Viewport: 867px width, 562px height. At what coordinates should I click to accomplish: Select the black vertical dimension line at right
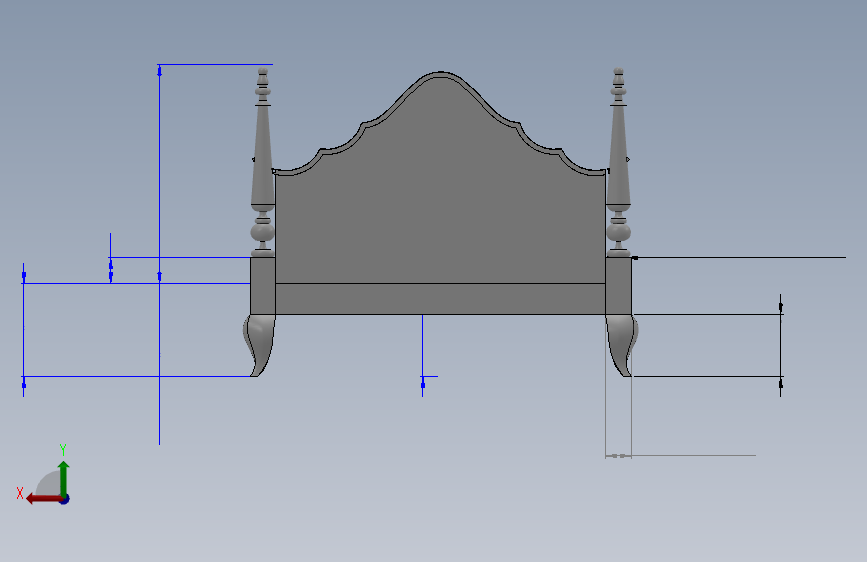pyautogui.click(x=781, y=345)
